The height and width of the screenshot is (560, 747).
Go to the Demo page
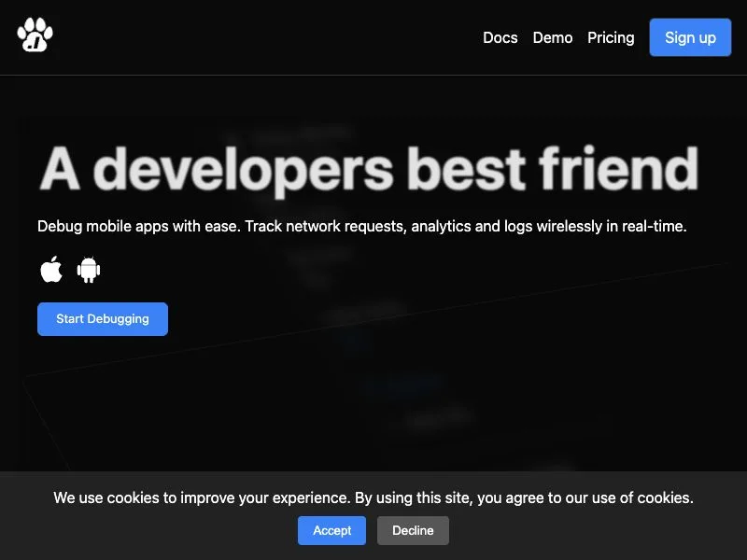point(553,37)
